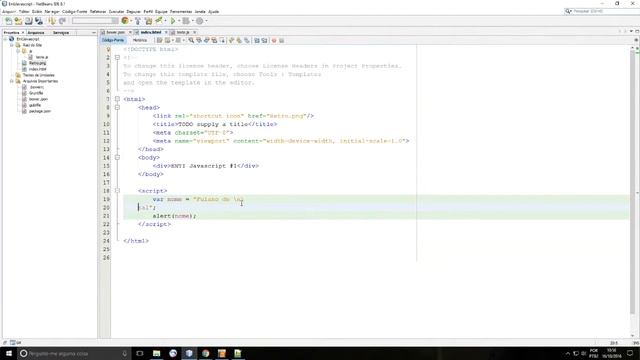Image resolution: width=640 pixels, height=360 pixels.
Task: Click the Build Project hammer icon
Action: tap(138, 21)
